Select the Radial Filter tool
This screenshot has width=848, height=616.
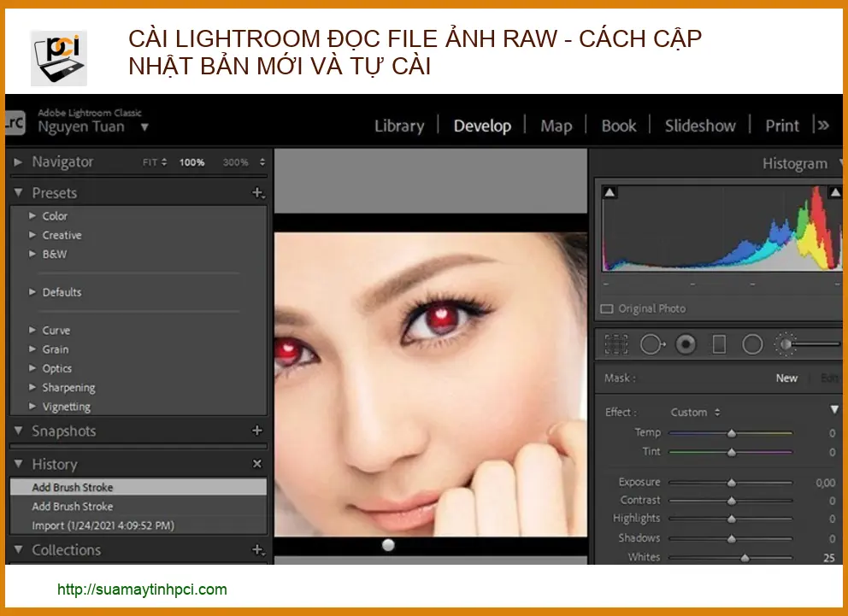(752, 344)
